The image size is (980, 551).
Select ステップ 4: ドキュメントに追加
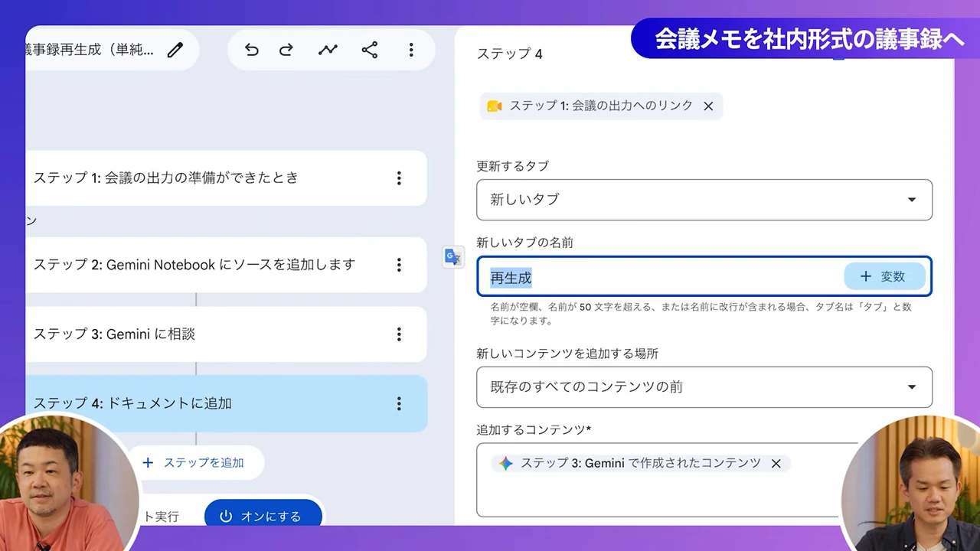click(x=226, y=403)
